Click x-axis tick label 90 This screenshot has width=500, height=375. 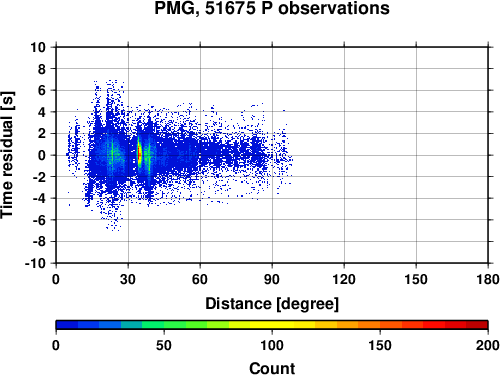(272, 279)
